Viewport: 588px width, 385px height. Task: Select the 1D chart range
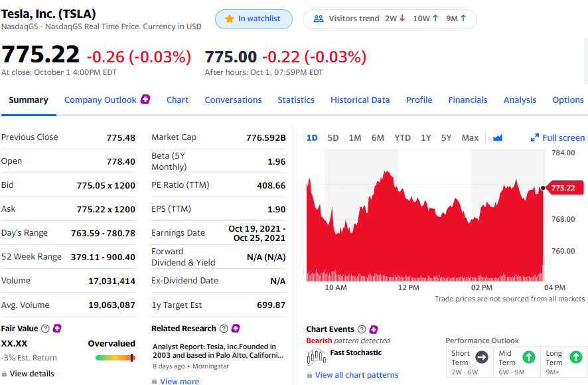[312, 137]
